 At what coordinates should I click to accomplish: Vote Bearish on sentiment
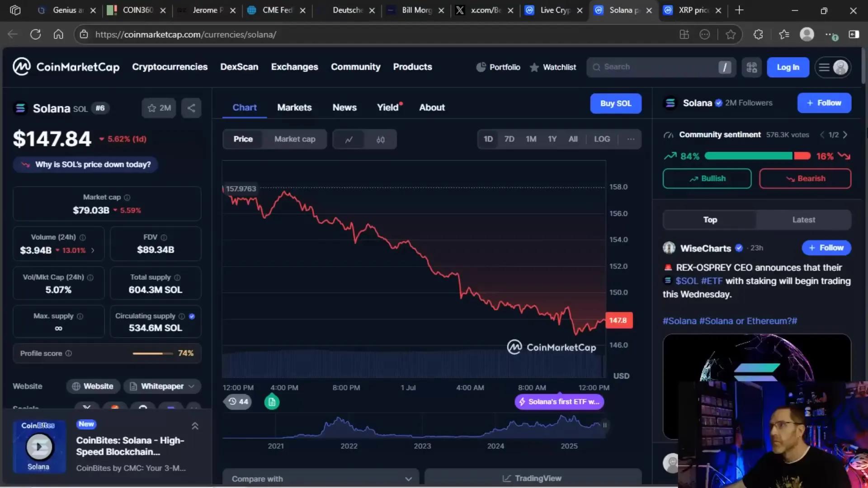805,178
